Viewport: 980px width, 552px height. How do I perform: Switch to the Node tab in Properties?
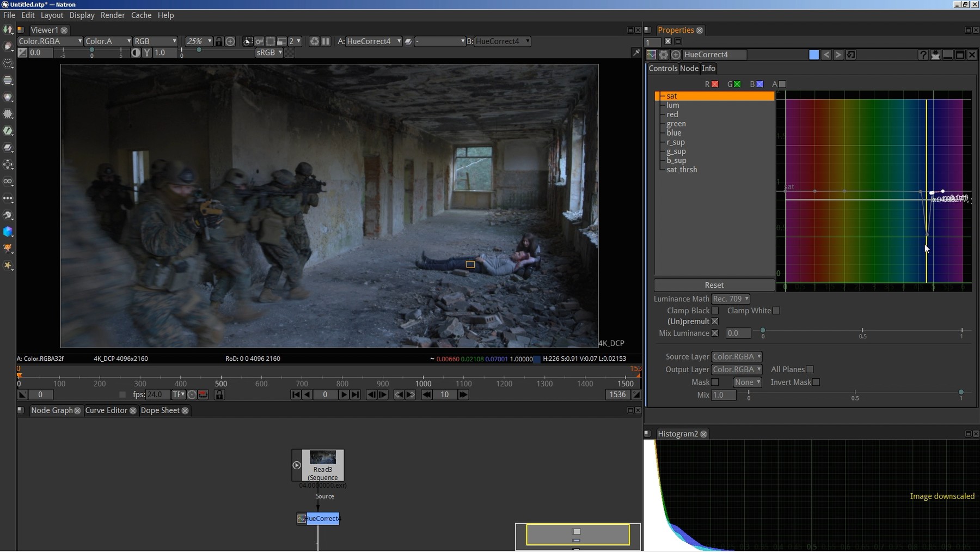click(x=689, y=68)
